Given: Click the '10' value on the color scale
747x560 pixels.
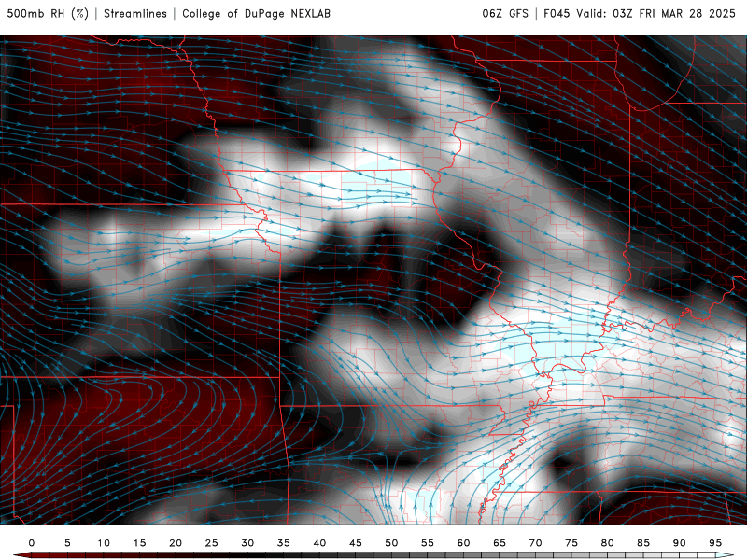Looking at the screenshot, I should [104, 543].
